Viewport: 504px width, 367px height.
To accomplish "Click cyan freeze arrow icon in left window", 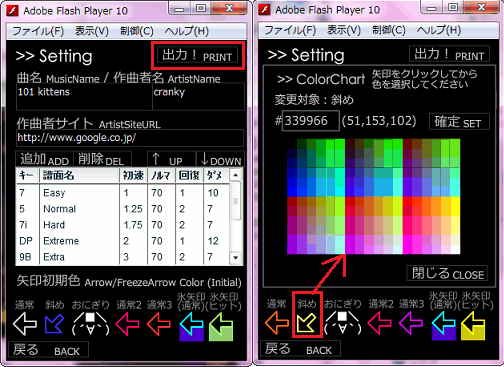I will (x=192, y=327).
